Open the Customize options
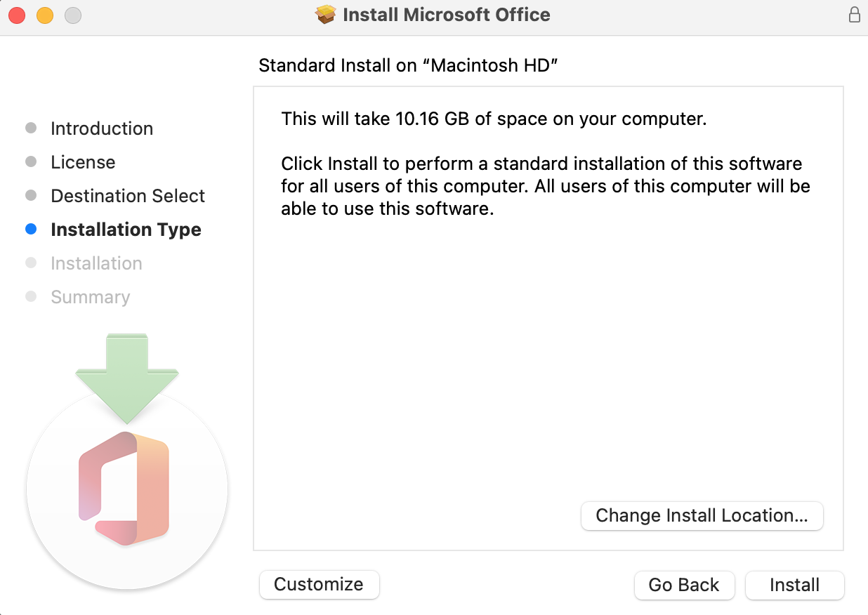This screenshot has height=615, width=868. click(319, 585)
